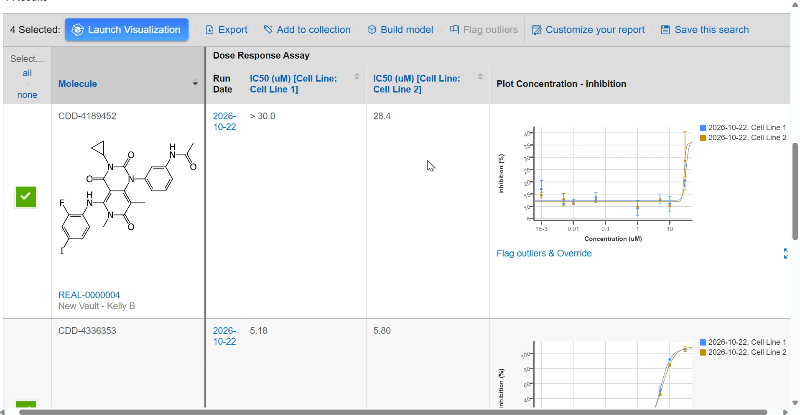Click the blue Cell Line 1 legend swatch in first plot

point(703,128)
